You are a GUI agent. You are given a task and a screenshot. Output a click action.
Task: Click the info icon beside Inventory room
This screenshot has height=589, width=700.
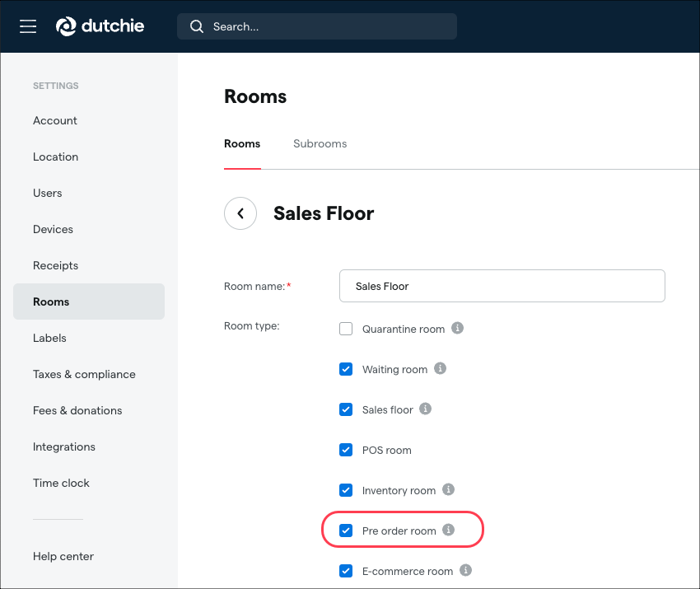448,489
